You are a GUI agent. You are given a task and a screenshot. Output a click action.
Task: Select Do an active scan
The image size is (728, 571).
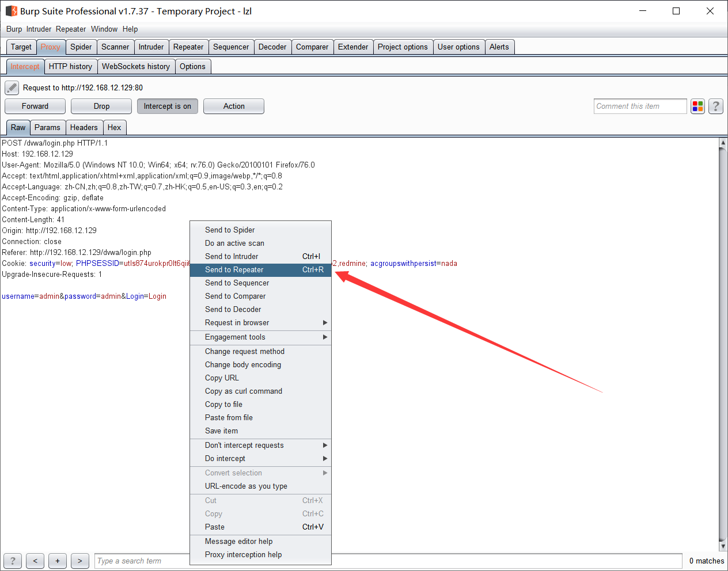coord(260,243)
